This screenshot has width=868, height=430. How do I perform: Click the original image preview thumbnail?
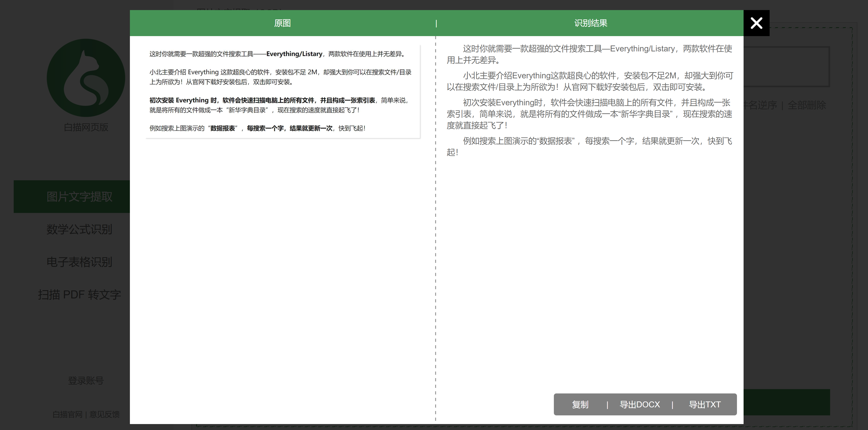coord(283,91)
